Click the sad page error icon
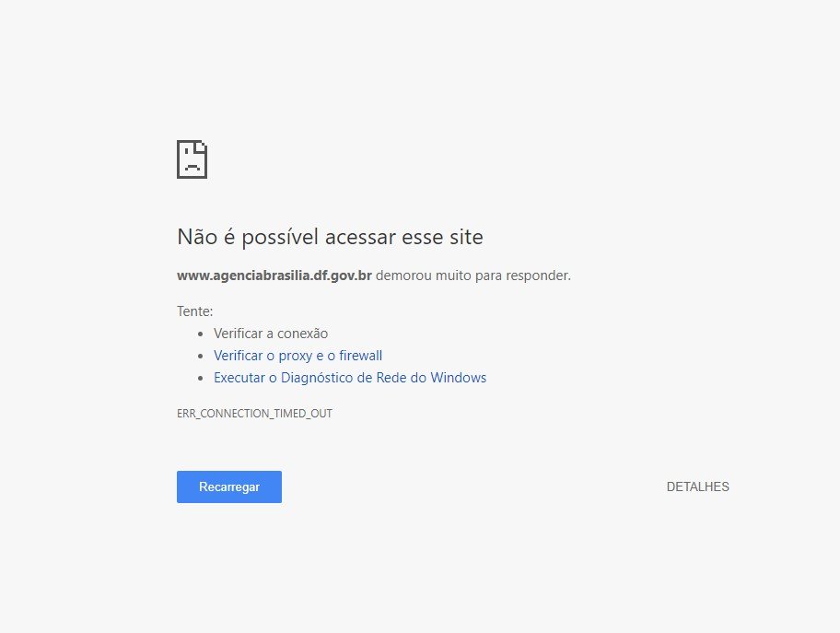Viewport: 840px width, 633px height. (192, 159)
